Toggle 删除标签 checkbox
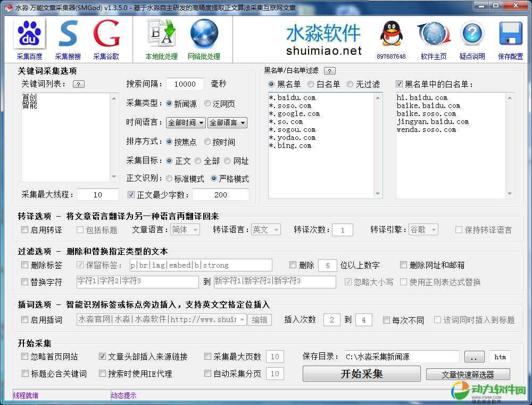 coord(25,265)
